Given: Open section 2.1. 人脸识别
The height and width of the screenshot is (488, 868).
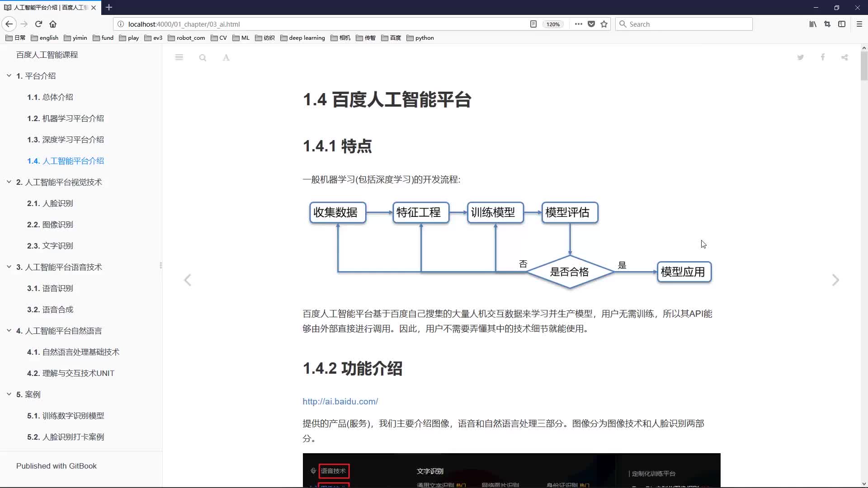Looking at the screenshot, I should click(x=50, y=203).
